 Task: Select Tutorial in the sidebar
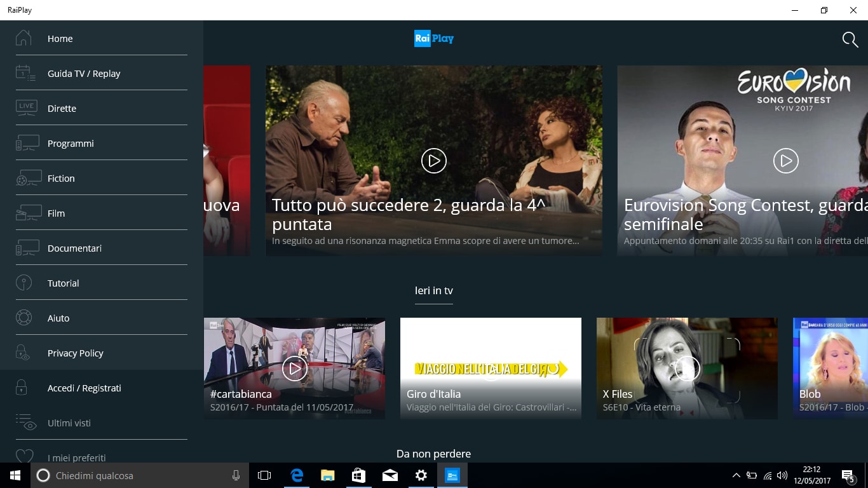pos(102,283)
